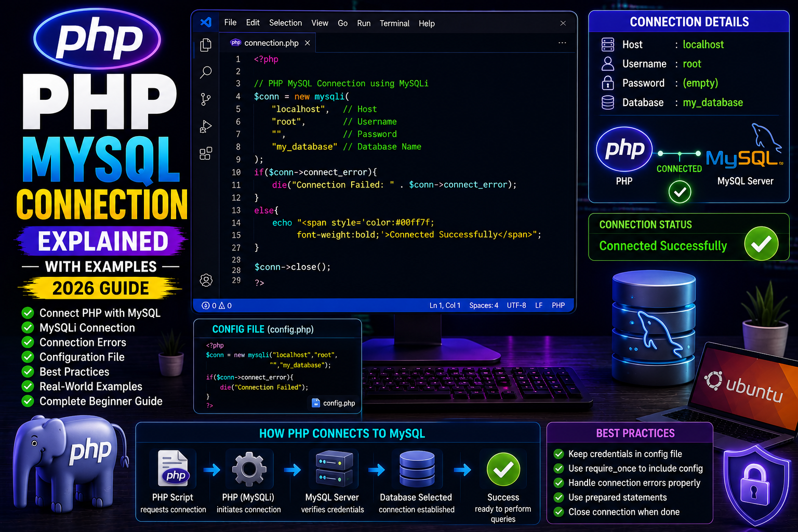Open the Go menu

coord(342,23)
